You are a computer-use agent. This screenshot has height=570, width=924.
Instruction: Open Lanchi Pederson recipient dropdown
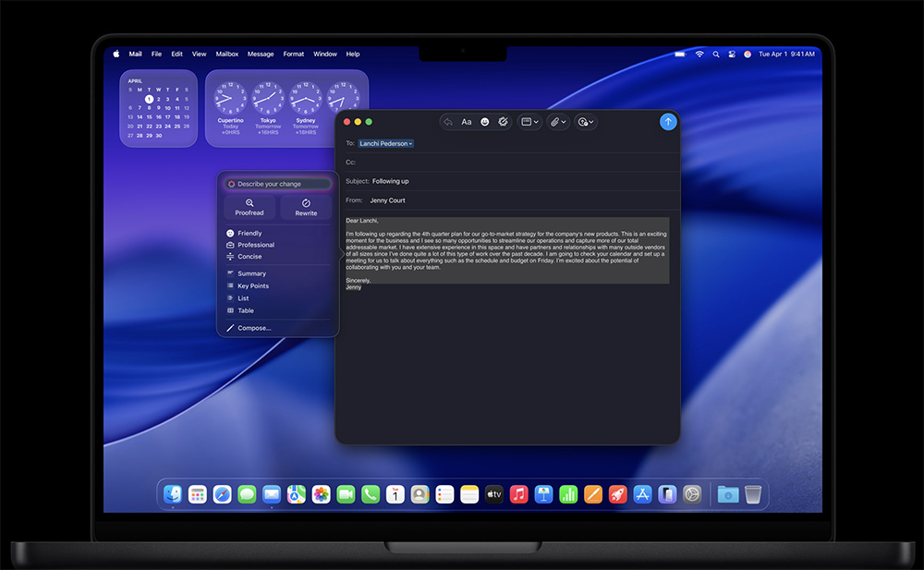[x=386, y=143]
